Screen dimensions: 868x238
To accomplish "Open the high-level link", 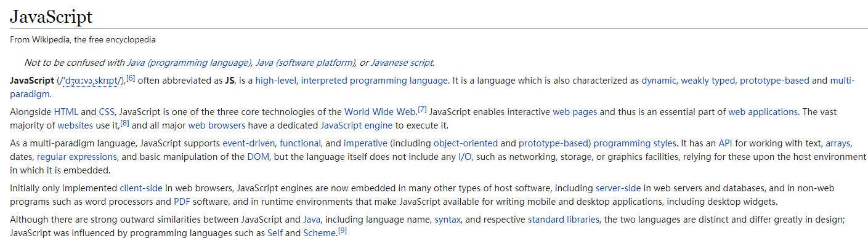I will tap(275, 81).
